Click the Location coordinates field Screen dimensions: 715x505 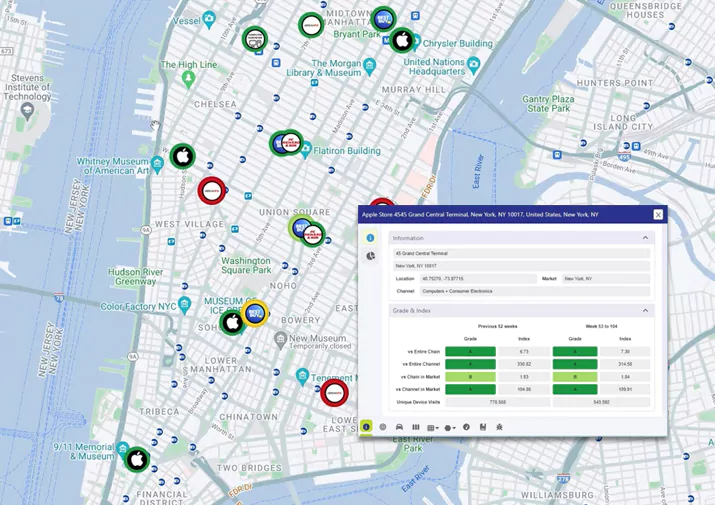point(478,278)
